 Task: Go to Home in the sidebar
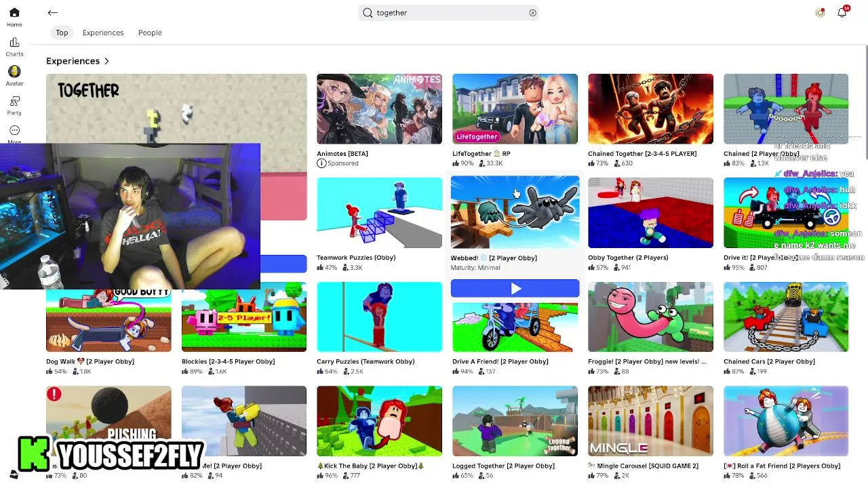14,18
